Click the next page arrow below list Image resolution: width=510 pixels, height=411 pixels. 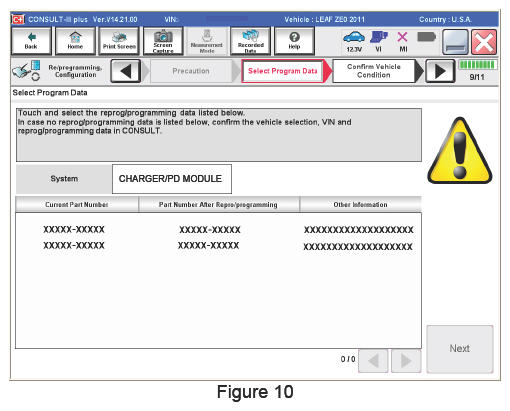tap(406, 361)
